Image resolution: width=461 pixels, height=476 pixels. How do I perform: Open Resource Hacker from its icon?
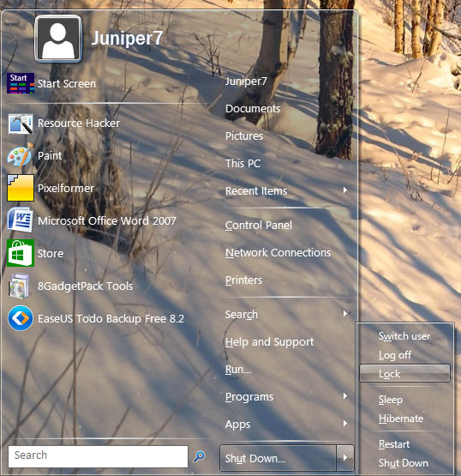[x=21, y=124]
